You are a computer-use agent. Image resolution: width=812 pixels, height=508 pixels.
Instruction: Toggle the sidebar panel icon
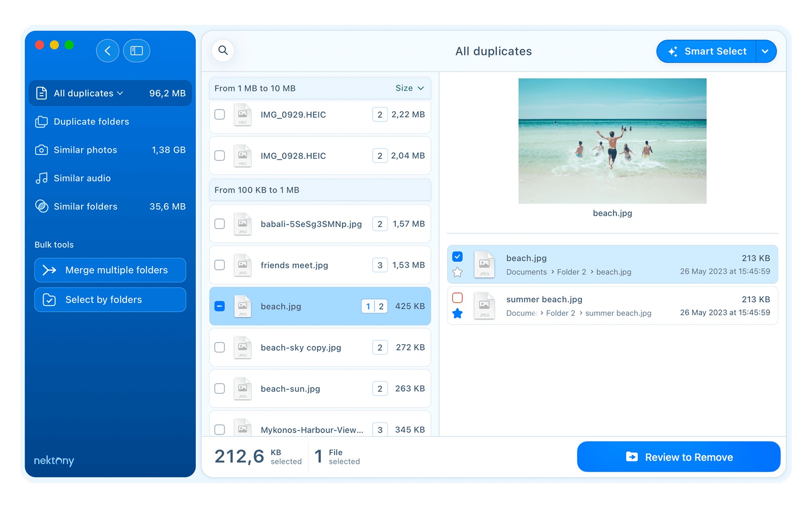pyautogui.click(x=137, y=51)
